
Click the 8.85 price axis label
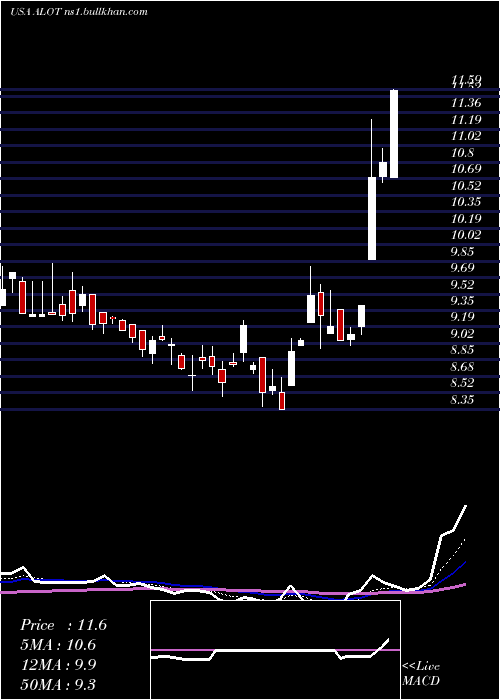462,350
